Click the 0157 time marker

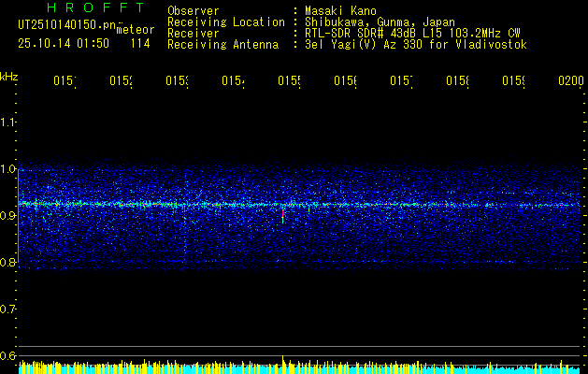[x=402, y=80]
